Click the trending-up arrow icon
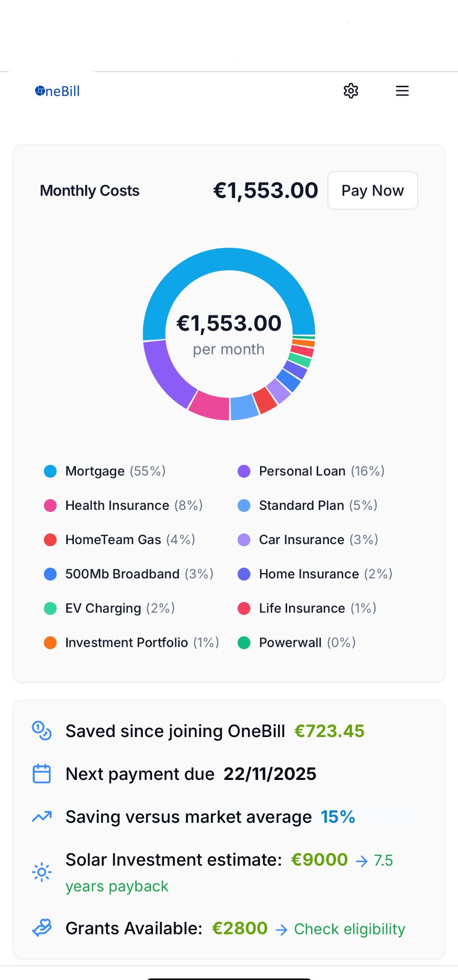The width and height of the screenshot is (458, 980). click(42, 816)
